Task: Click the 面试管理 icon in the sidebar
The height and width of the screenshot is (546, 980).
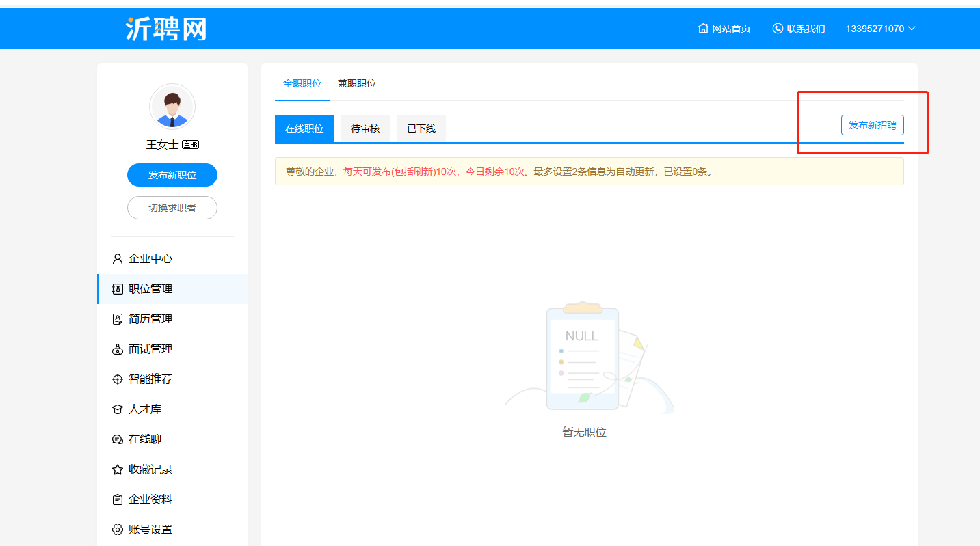Action: (117, 349)
